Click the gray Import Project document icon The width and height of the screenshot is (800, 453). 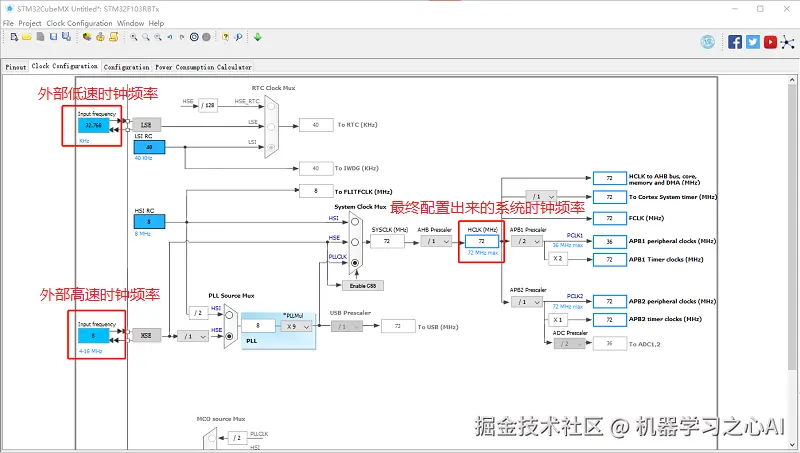(40, 37)
